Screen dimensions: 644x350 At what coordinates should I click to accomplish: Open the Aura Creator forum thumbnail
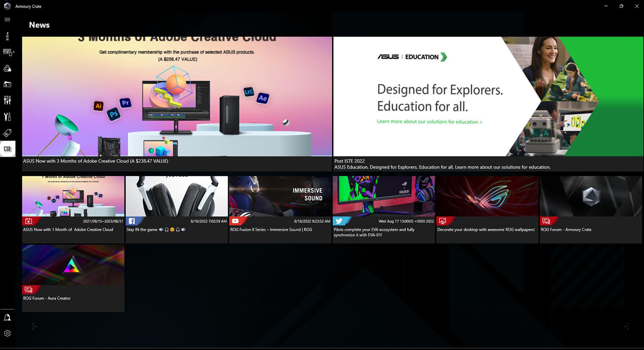[x=73, y=265]
